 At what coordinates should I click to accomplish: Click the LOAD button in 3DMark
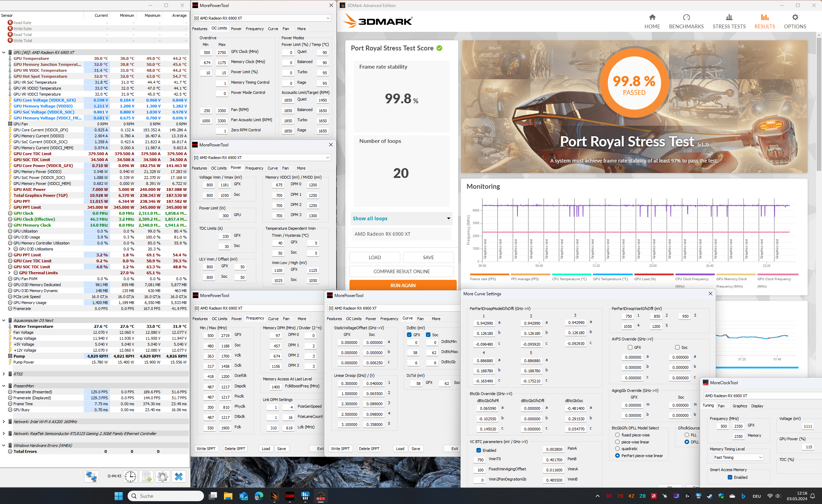pos(375,257)
